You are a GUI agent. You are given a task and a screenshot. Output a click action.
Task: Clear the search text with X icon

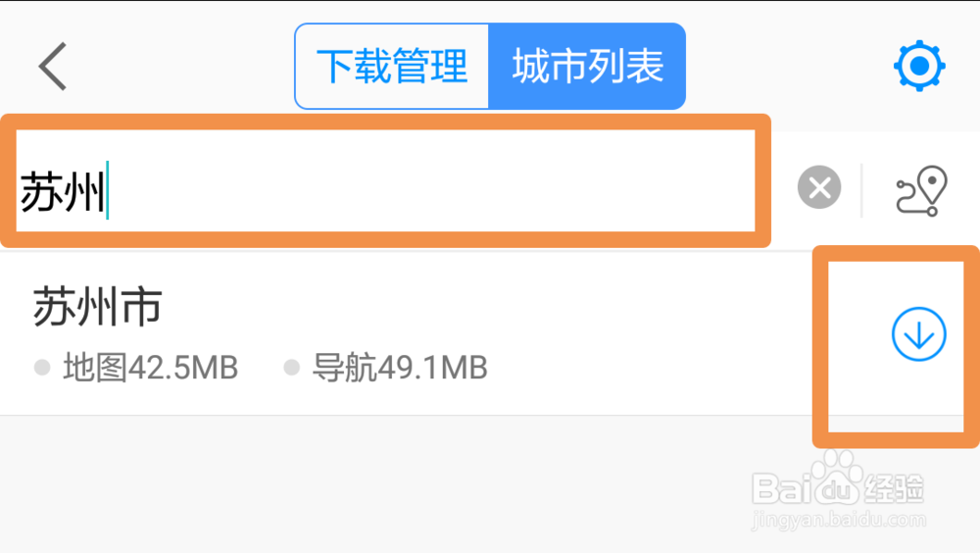click(x=818, y=187)
